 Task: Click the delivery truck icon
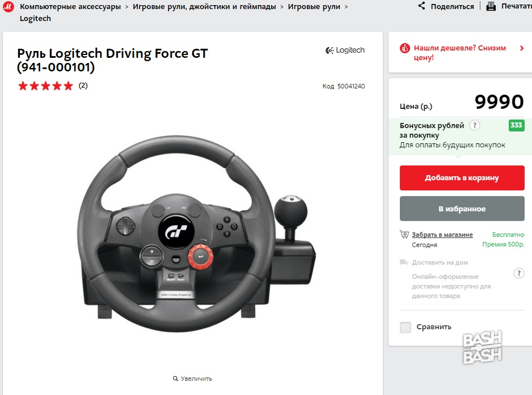pyautogui.click(x=404, y=262)
